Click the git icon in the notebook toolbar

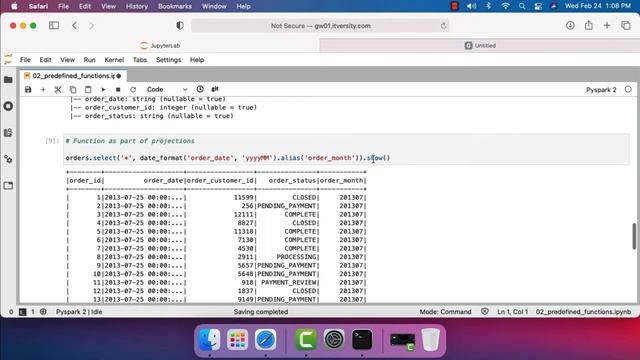tap(215, 89)
